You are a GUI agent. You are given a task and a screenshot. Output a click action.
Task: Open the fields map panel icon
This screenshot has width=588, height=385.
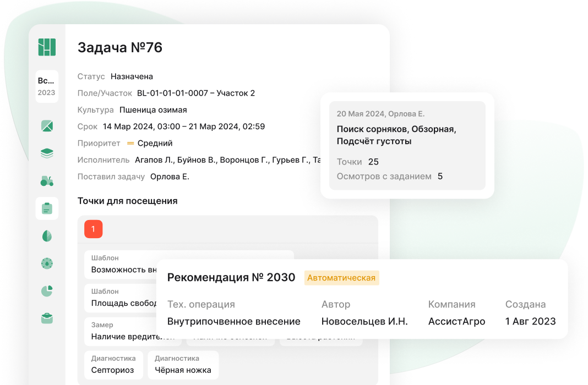pyautogui.click(x=47, y=126)
